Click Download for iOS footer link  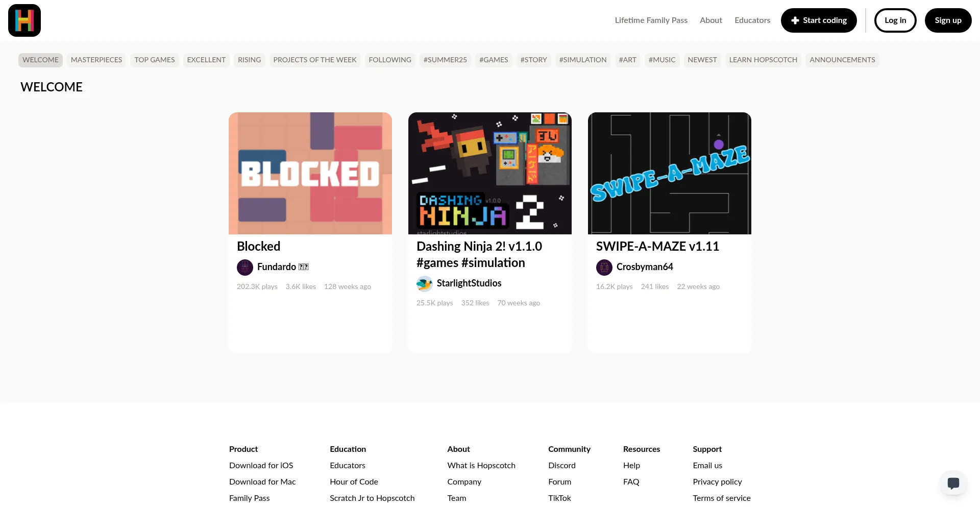pos(261,466)
